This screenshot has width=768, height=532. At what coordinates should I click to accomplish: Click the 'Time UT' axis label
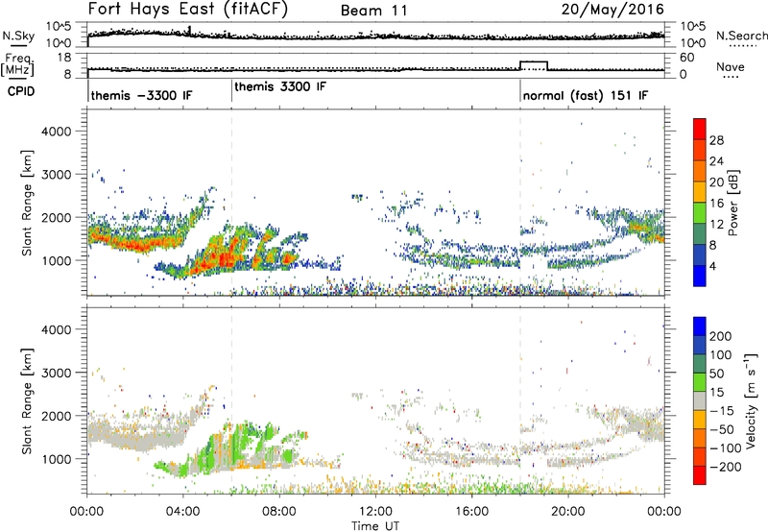point(375,525)
